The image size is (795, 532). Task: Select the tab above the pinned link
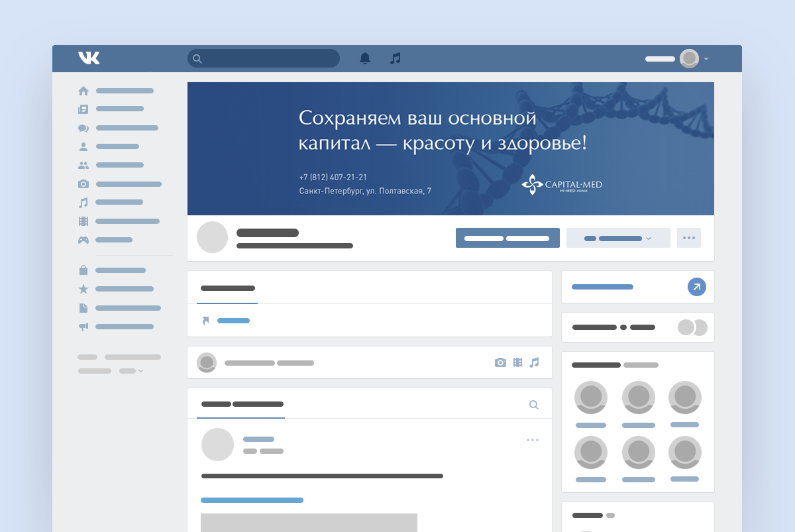pos(227,288)
